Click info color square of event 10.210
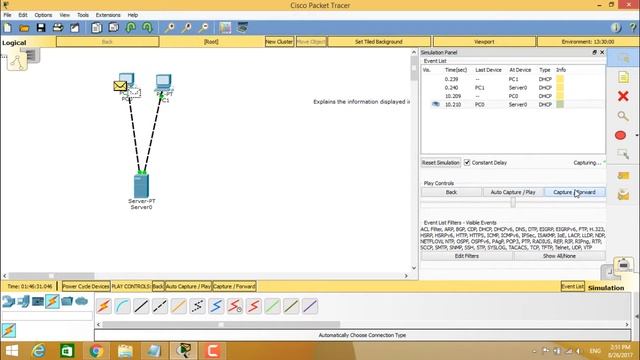This screenshot has height=360, width=640. coord(560,104)
